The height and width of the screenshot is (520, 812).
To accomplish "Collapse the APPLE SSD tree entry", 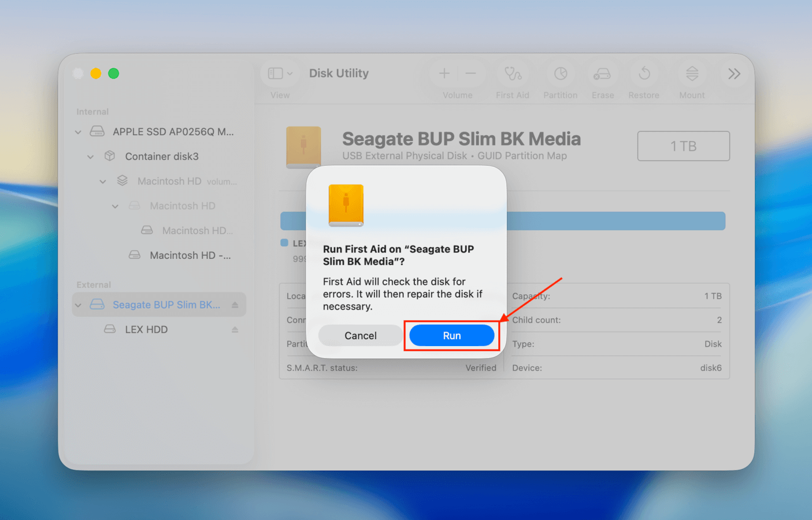I will coord(77,132).
